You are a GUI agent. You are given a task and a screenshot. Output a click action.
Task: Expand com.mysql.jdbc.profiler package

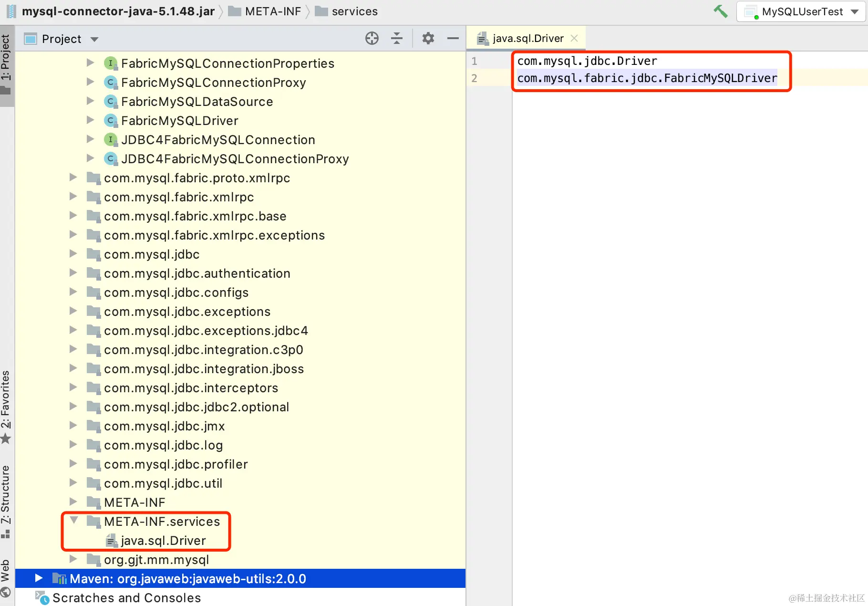point(73,464)
